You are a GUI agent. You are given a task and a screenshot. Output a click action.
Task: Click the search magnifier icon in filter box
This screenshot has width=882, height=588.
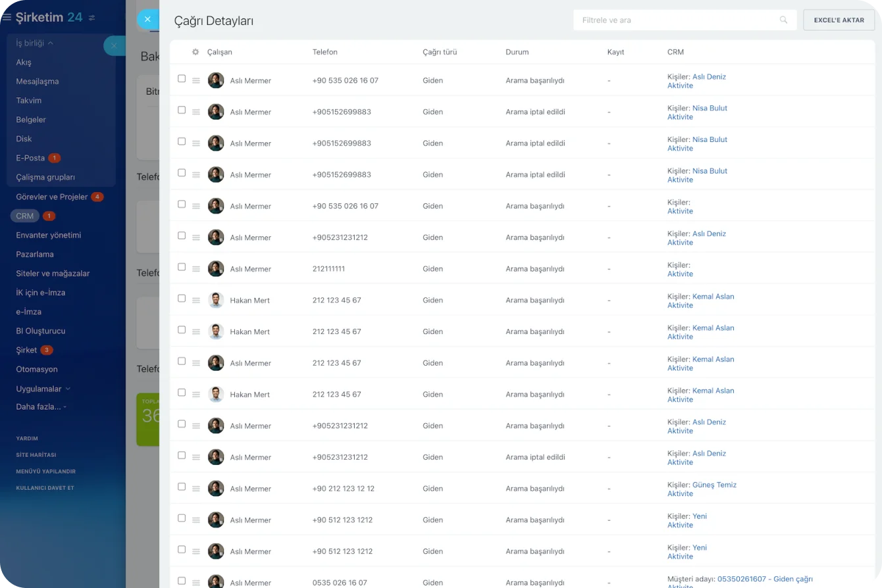pos(783,20)
